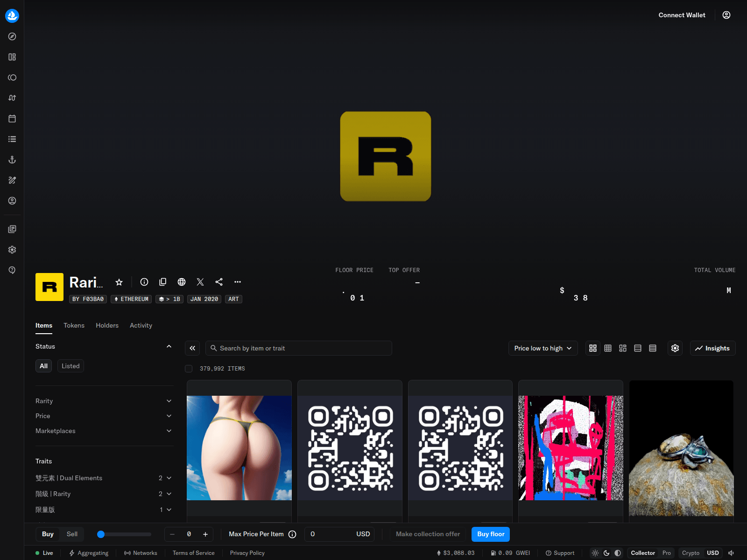Copy the collection contract address icon
This screenshot has height=560, width=747.
click(x=163, y=282)
